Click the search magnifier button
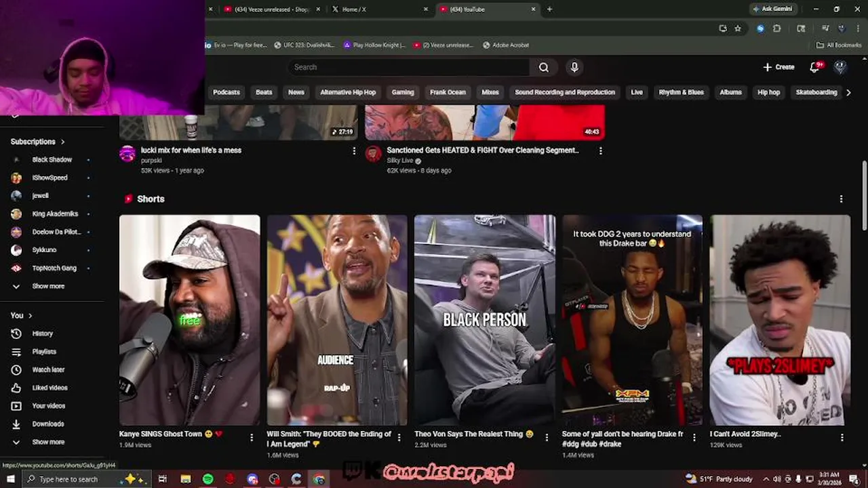The width and height of the screenshot is (868, 488). click(x=544, y=67)
